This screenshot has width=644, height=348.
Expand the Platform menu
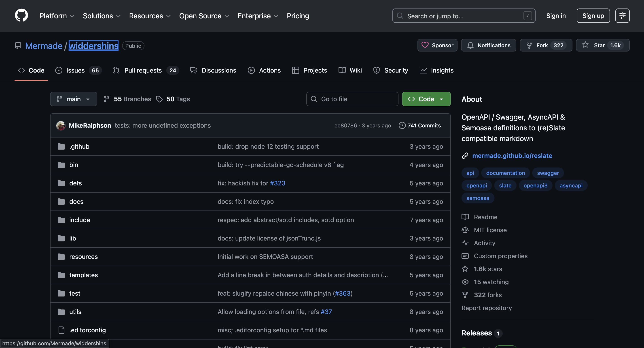(x=57, y=16)
